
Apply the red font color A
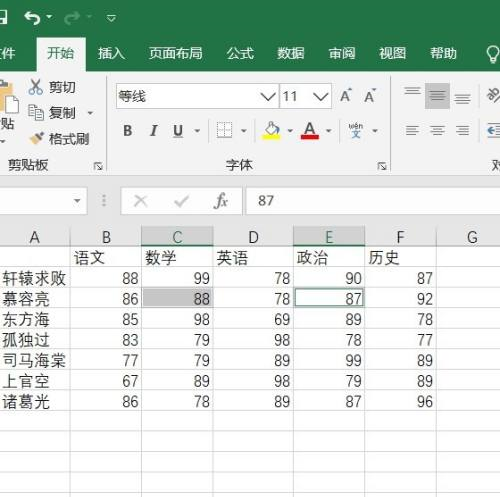(310, 131)
